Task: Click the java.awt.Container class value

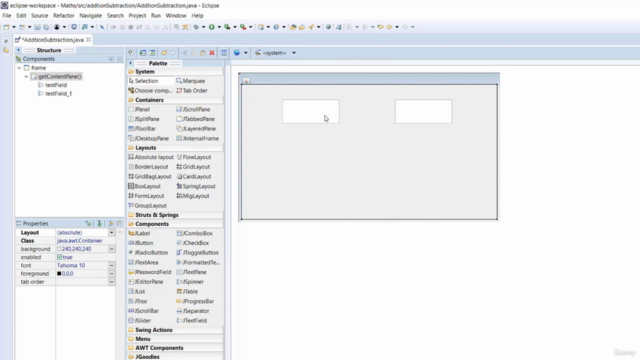Action: point(80,241)
